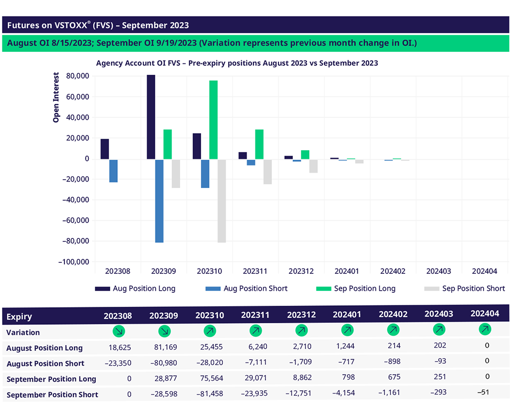Click the 202309 table column header
The image size is (511, 420).
point(164,316)
